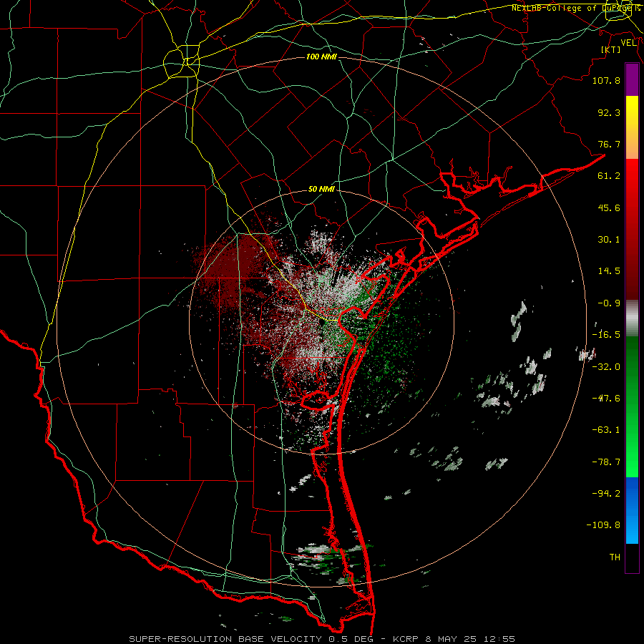Click the -0.9 value on the velocity scale
Viewport: 644px width, 644px height.
pyautogui.click(x=609, y=303)
